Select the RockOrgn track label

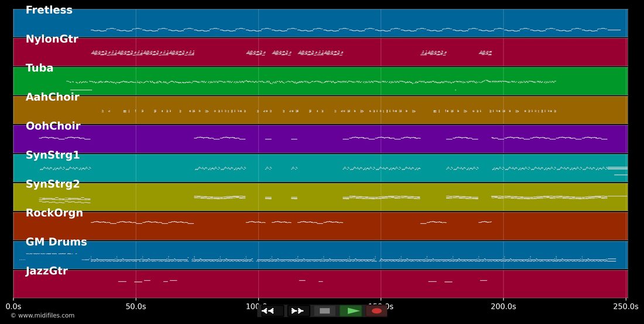click(x=54, y=213)
